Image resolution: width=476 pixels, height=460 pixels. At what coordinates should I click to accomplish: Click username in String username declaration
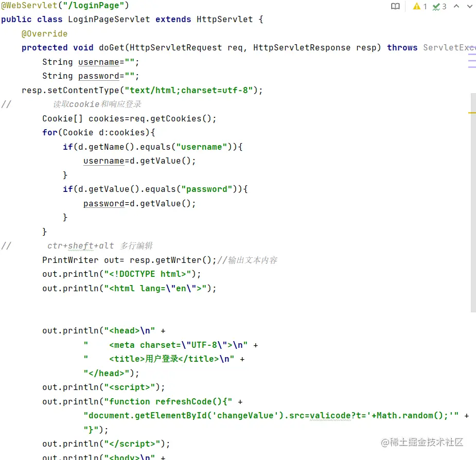99,62
